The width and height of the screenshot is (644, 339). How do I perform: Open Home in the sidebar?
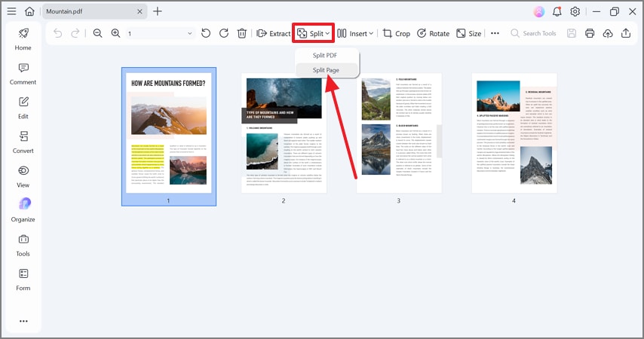tap(23, 39)
